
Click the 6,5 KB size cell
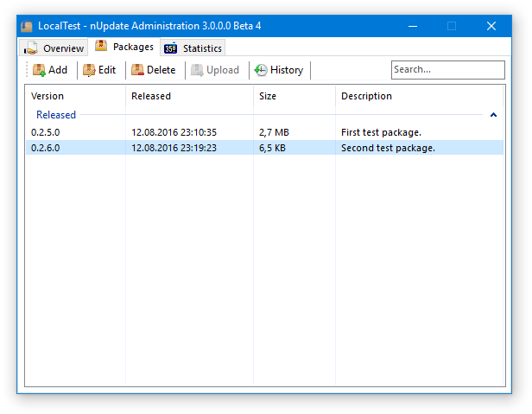coord(272,148)
